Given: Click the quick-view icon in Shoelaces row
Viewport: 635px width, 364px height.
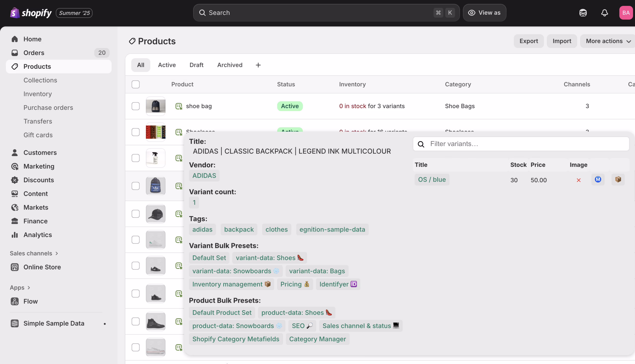Looking at the screenshot, I should point(179,132).
